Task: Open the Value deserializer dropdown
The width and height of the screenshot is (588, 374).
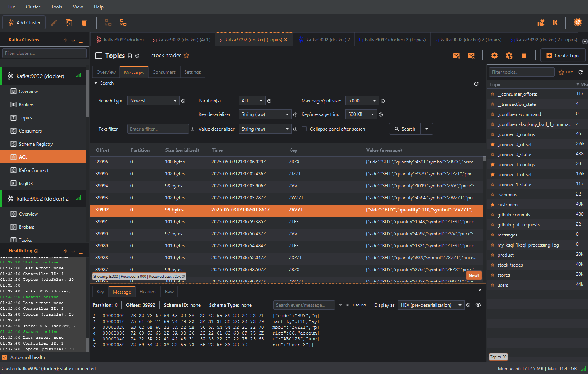Action: pyautogui.click(x=265, y=129)
